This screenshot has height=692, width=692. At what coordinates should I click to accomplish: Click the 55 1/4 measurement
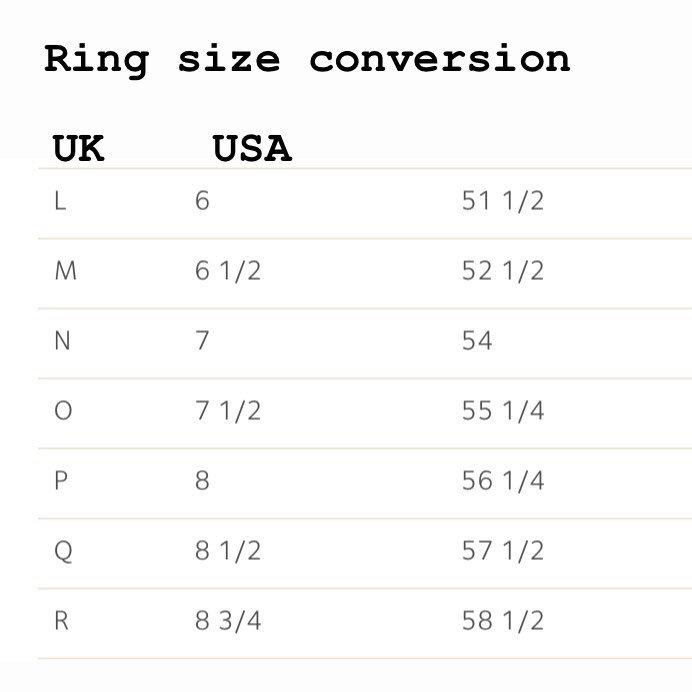[x=502, y=411]
